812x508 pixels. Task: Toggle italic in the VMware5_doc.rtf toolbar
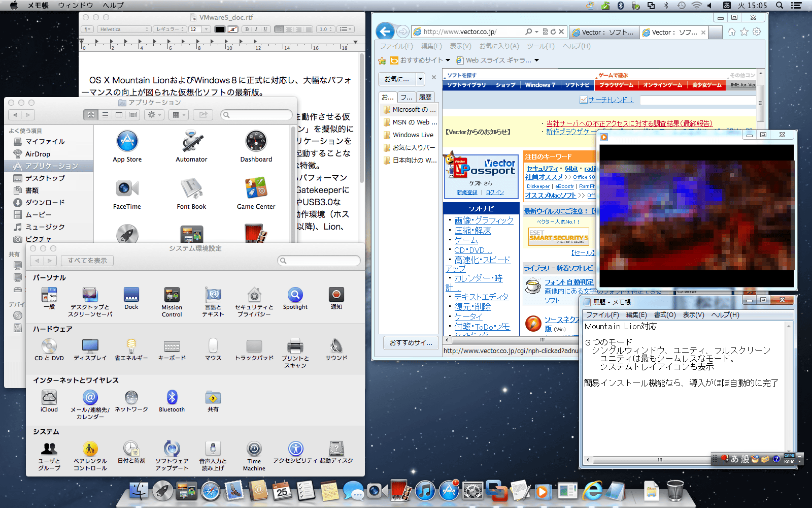pyautogui.click(x=256, y=29)
